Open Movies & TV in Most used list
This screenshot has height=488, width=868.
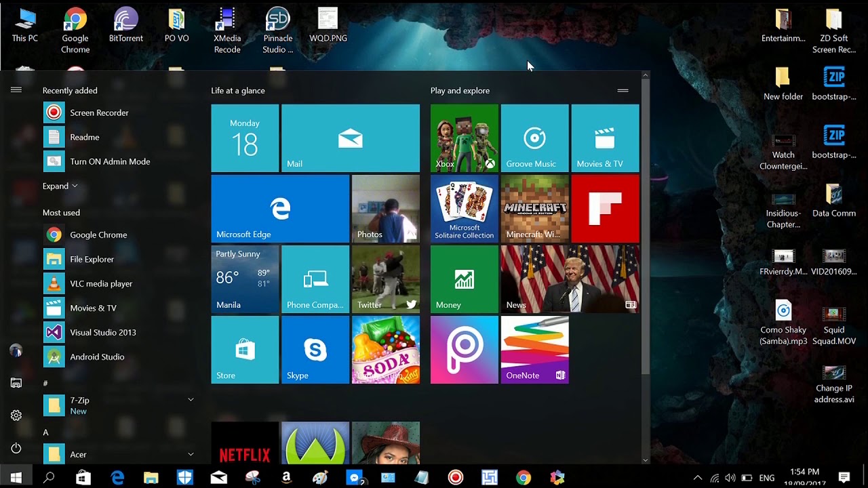(119, 308)
